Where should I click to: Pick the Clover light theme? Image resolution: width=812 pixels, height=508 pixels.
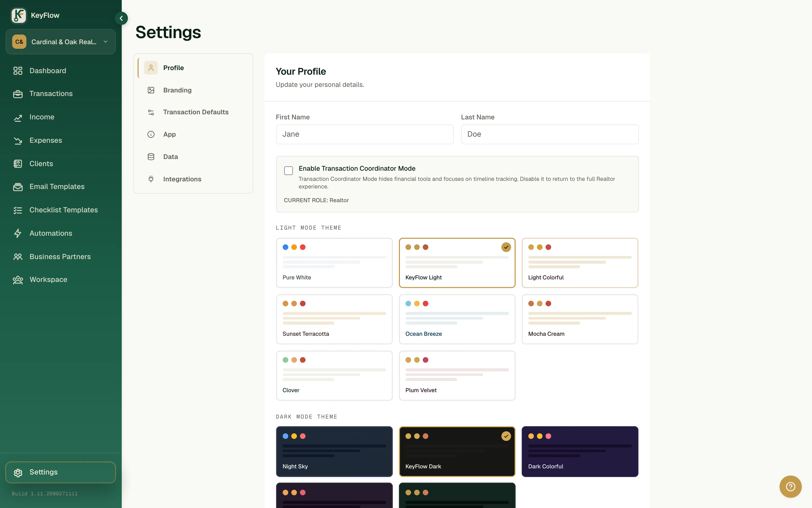coord(334,376)
